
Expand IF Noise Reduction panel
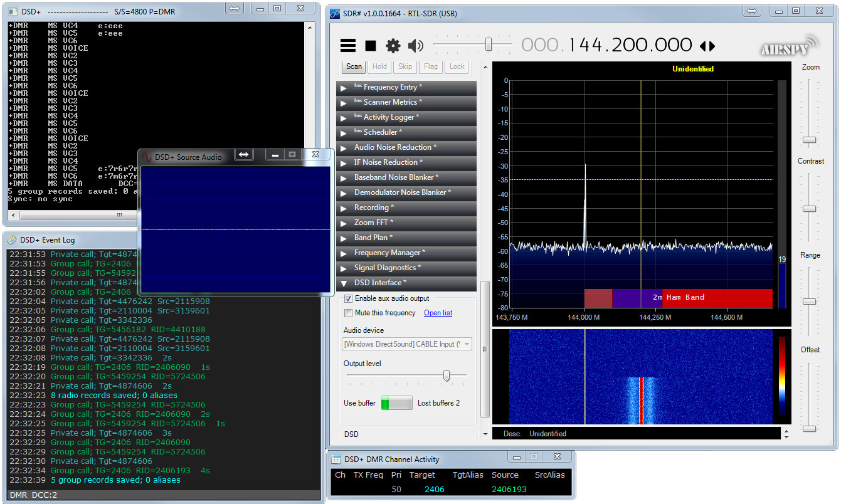pyautogui.click(x=406, y=162)
